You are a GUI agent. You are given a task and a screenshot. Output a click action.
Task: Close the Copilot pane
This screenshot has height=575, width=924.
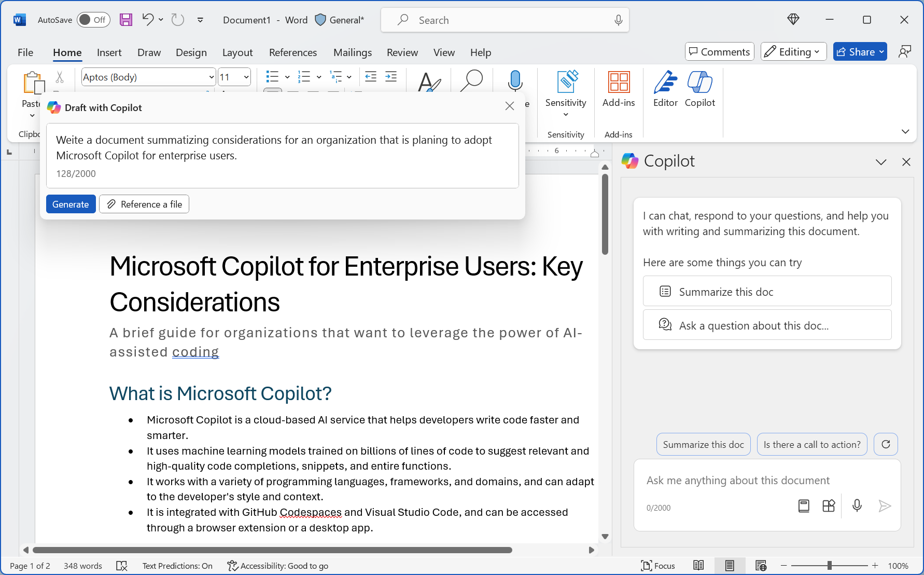tap(906, 162)
